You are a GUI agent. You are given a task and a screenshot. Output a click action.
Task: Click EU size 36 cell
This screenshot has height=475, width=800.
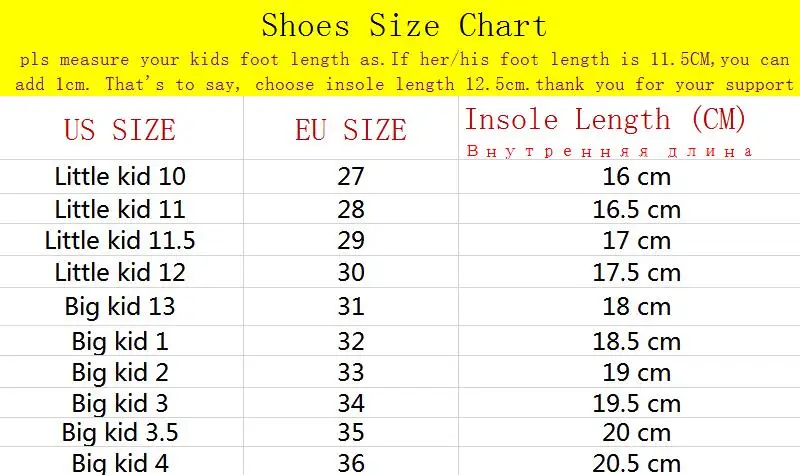click(351, 463)
